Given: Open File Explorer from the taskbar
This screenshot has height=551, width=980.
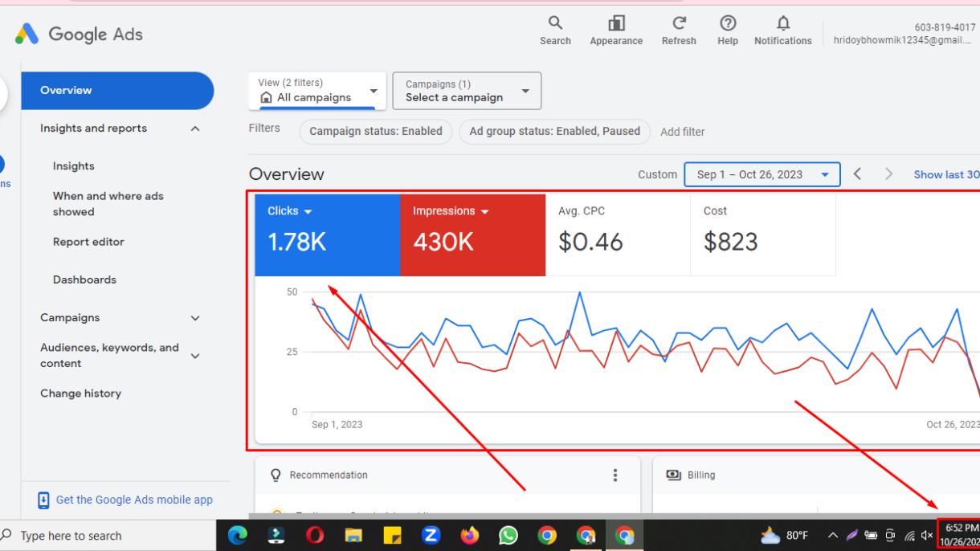Looking at the screenshot, I should 353,535.
